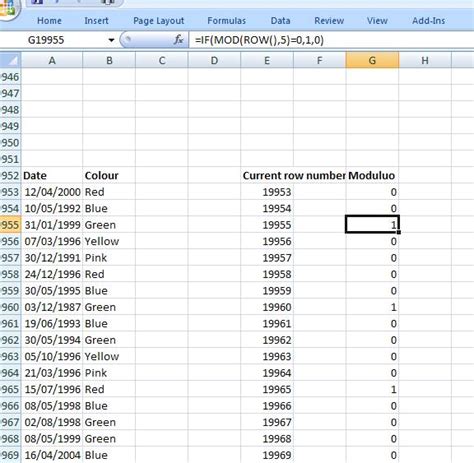
Task: Click the Moduluo value 0 in row 19953
Action: [x=372, y=192]
